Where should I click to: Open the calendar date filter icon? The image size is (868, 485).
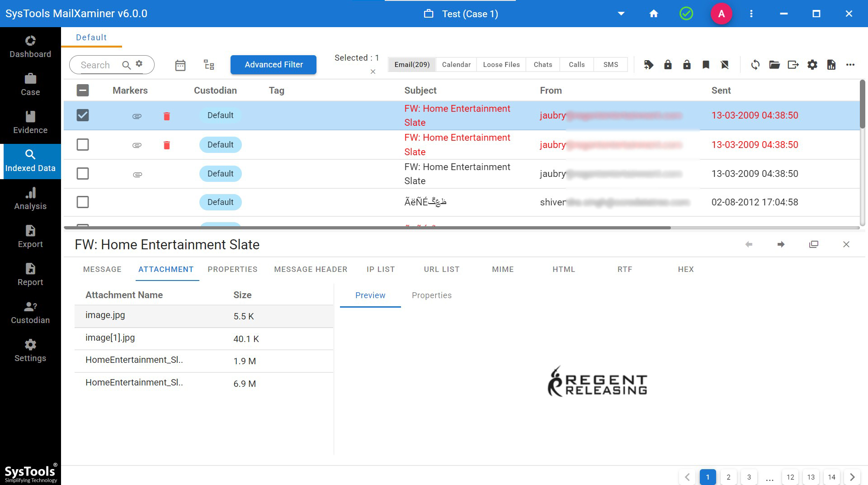(180, 65)
